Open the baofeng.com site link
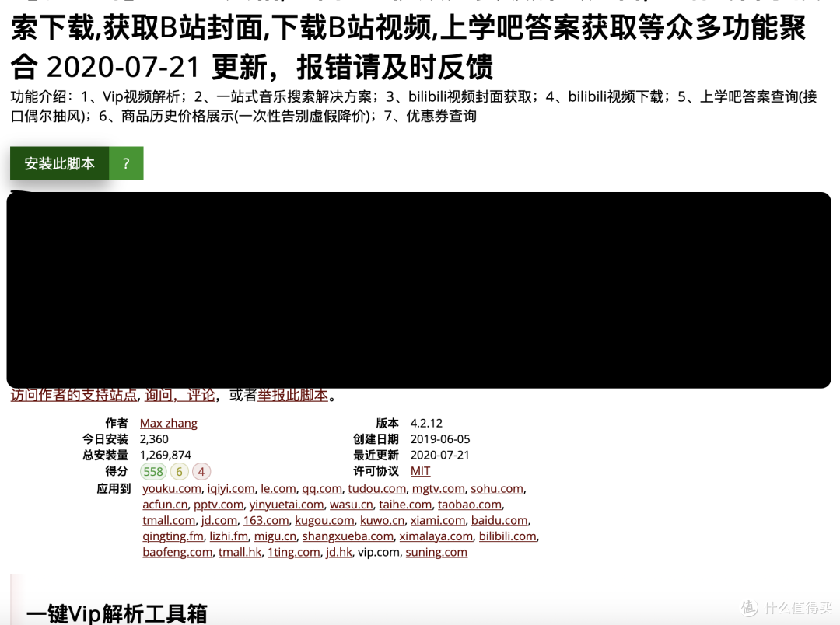 pos(178,552)
